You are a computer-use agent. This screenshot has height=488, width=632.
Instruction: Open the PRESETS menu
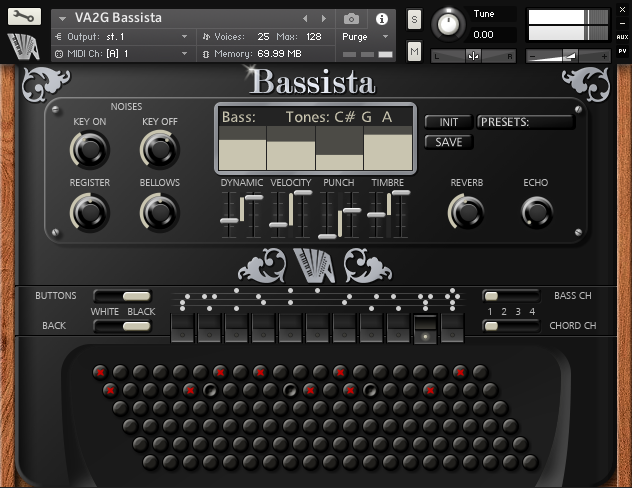tap(526, 122)
